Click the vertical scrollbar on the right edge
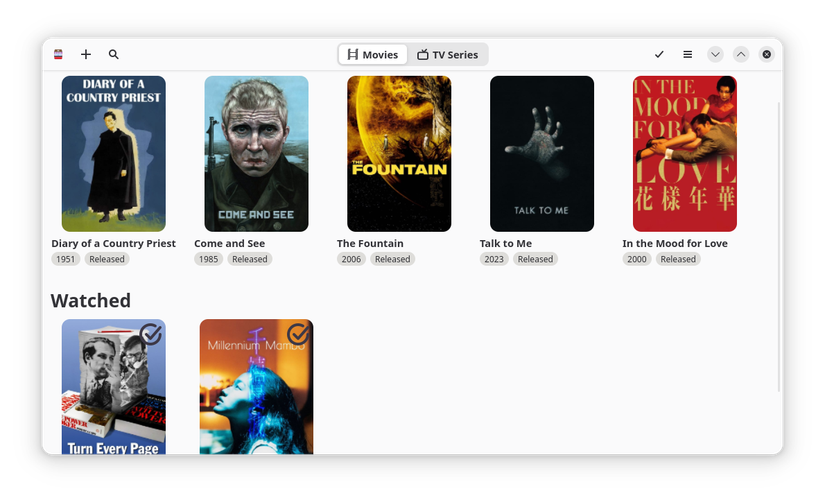The image size is (825, 501). pos(779,247)
